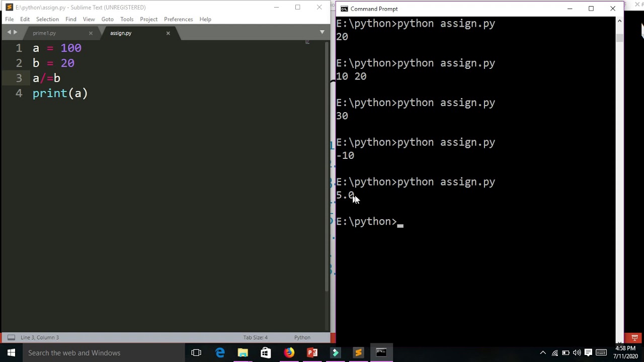Open the Edit menu in Sublime Text

25,19
